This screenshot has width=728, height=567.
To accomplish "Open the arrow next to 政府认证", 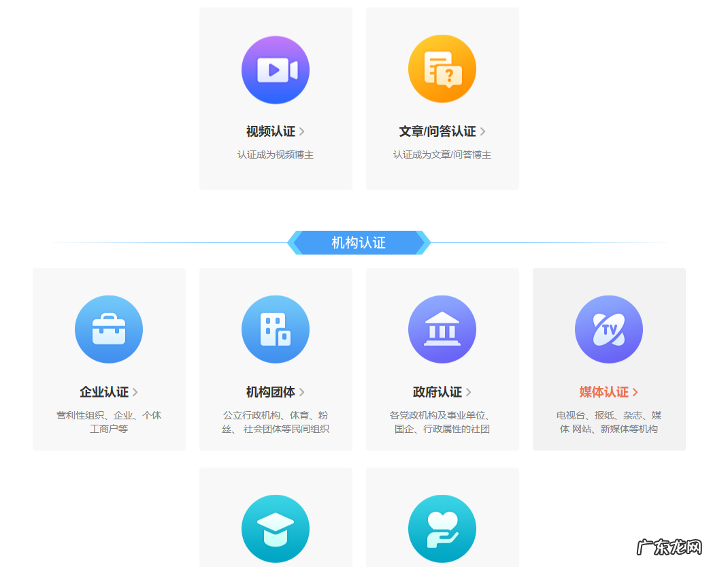I will [469, 392].
